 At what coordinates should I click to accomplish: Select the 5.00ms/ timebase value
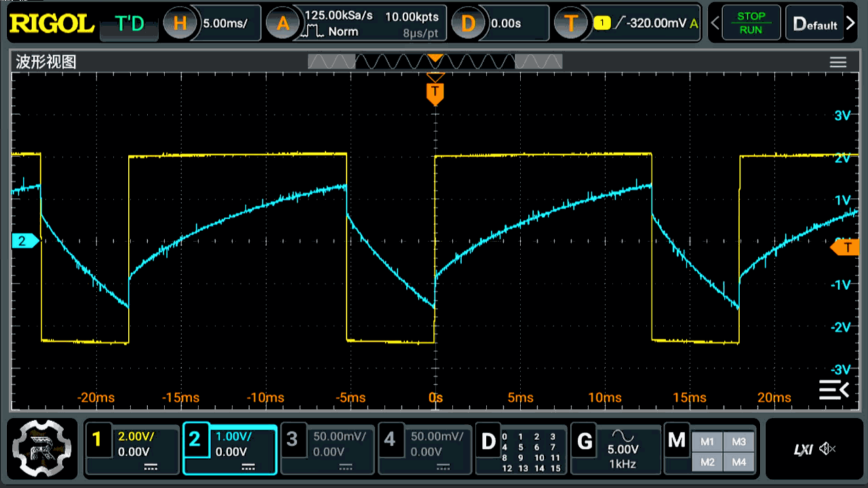tap(226, 23)
